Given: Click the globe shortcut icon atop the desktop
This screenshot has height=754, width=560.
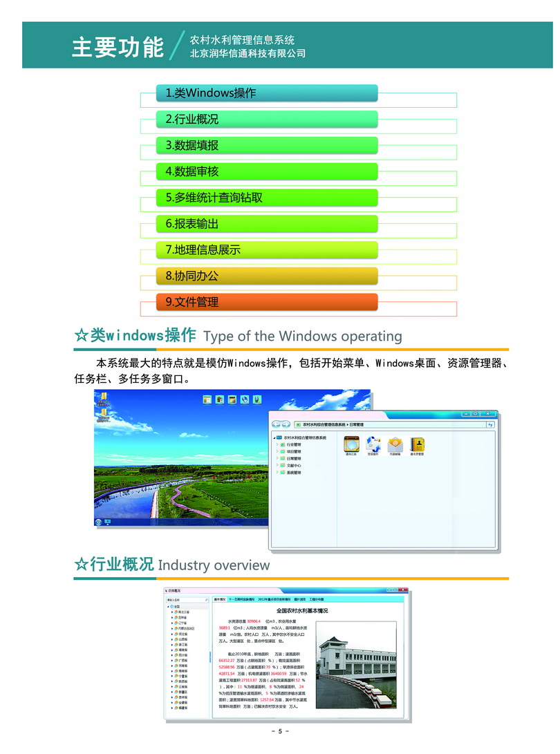Looking at the screenshot, I should coord(245,399).
